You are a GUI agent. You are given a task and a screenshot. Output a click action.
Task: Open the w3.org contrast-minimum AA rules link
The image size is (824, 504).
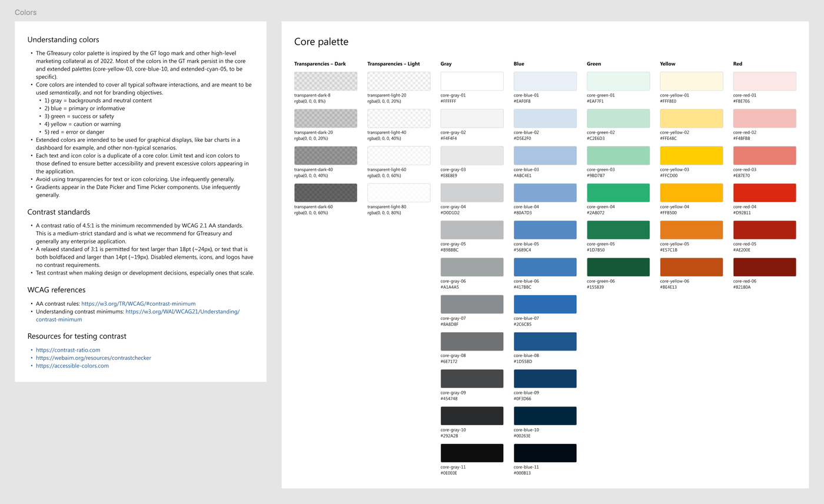[x=138, y=303]
